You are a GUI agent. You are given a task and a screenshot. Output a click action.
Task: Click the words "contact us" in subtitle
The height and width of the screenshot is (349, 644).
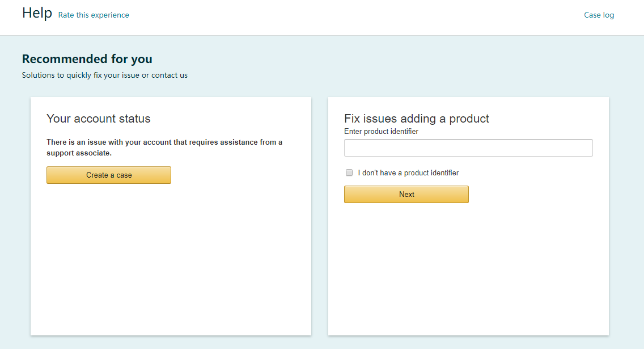170,75
